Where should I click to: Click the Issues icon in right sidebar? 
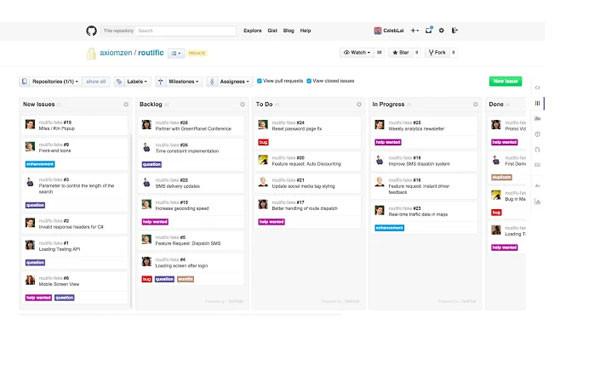[538, 134]
